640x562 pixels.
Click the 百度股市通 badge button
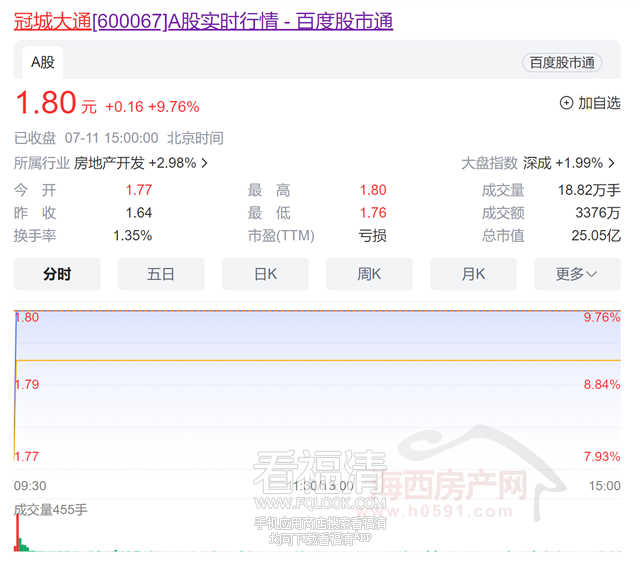click(562, 63)
